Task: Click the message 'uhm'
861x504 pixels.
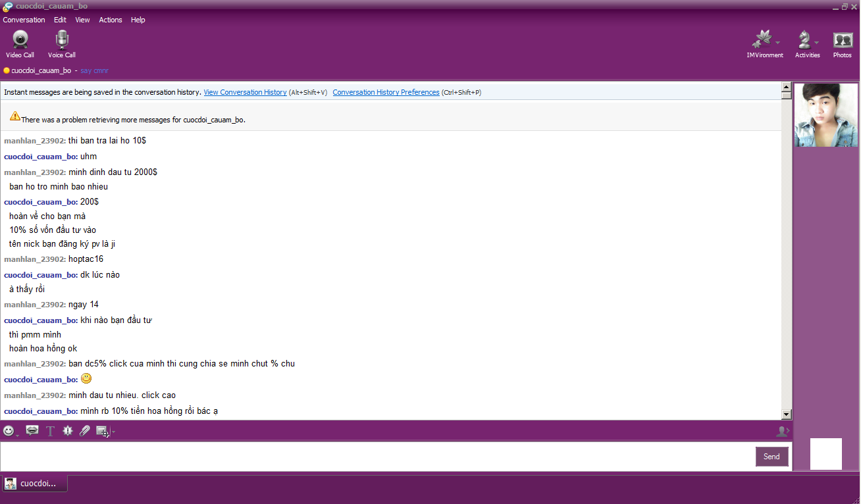Action: [x=88, y=157]
